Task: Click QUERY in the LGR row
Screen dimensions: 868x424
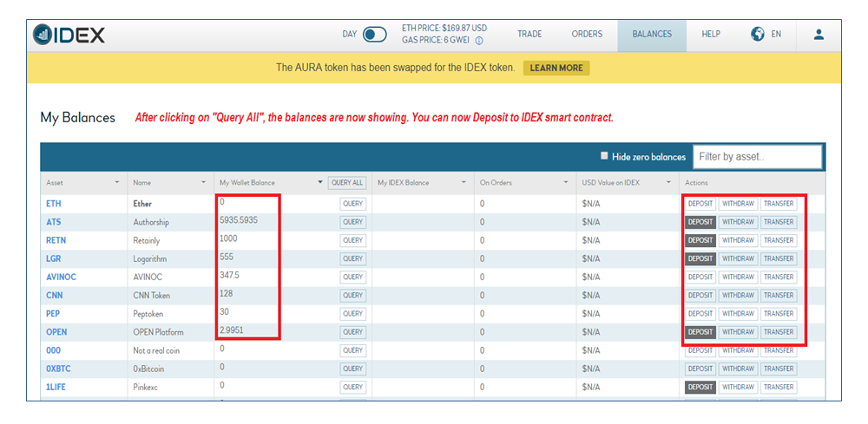Action: [352, 258]
